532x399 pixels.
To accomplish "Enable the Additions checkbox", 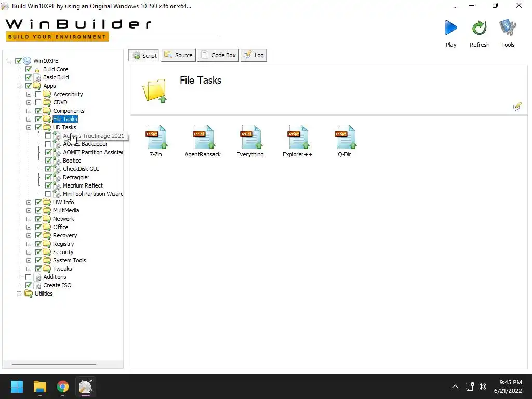I will click(29, 277).
